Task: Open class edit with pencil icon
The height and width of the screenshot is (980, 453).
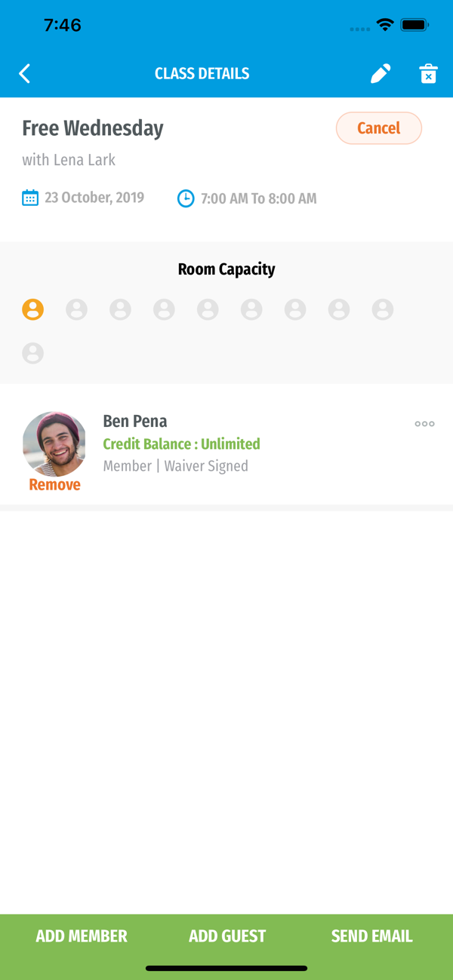Action: pyautogui.click(x=381, y=73)
